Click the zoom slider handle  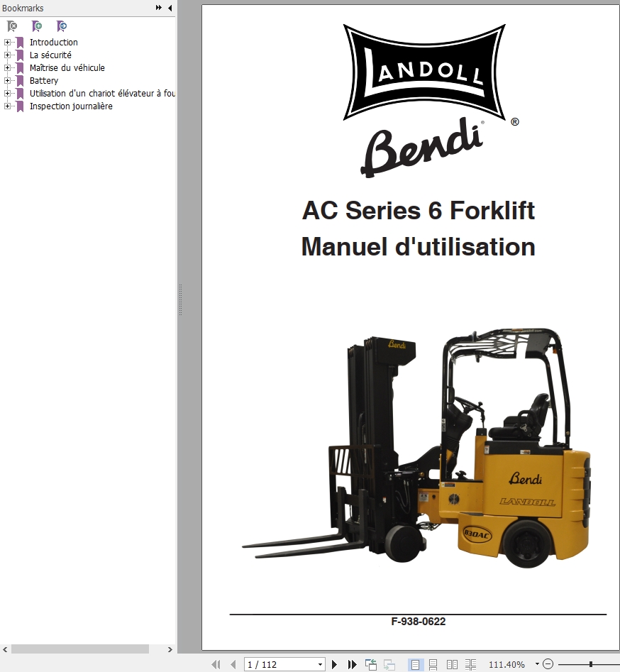click(x=590, y=664)
